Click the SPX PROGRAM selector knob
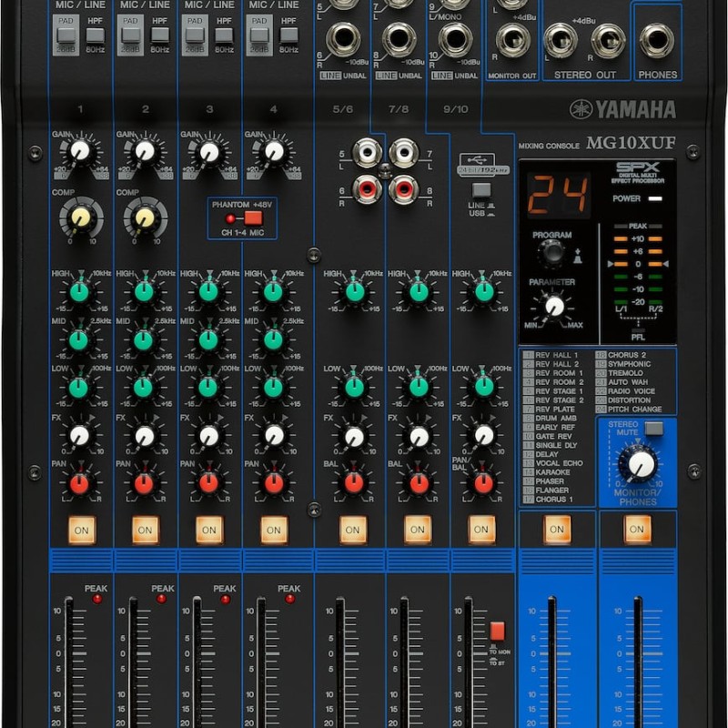The image size is (728, 728). pyautogui.click(x=553, y=254)
